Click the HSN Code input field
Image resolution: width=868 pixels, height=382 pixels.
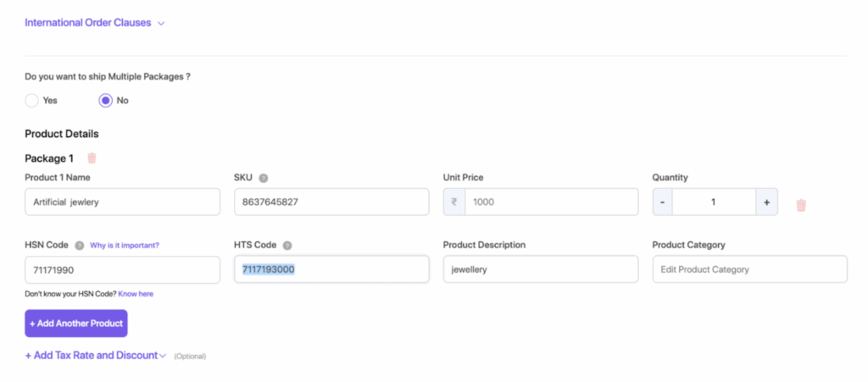pos(122,269)
